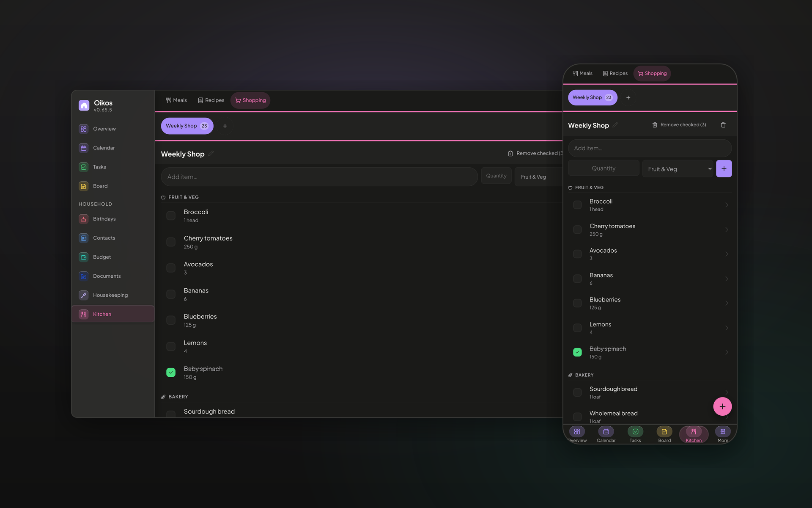
Task: Expand Baby spinach chevron on mobile
Action: 727,352
